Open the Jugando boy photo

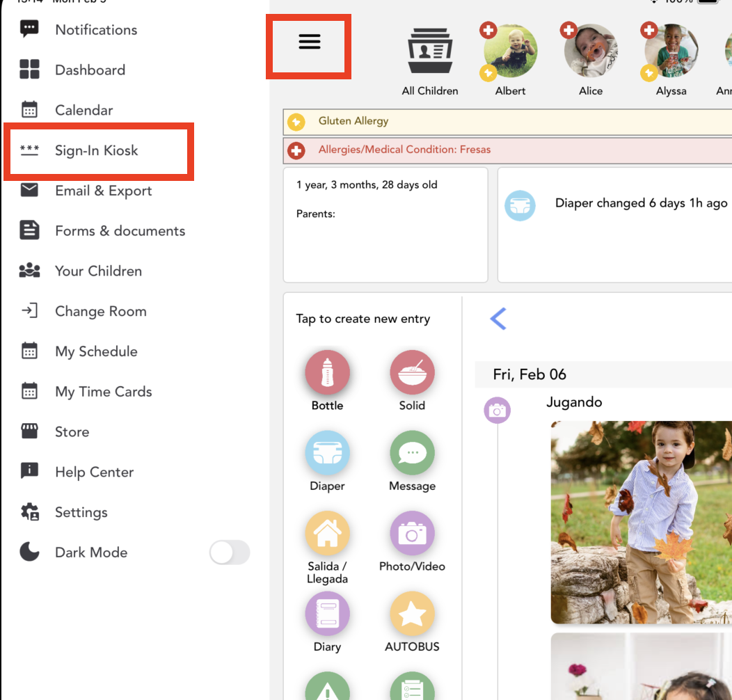642,522
